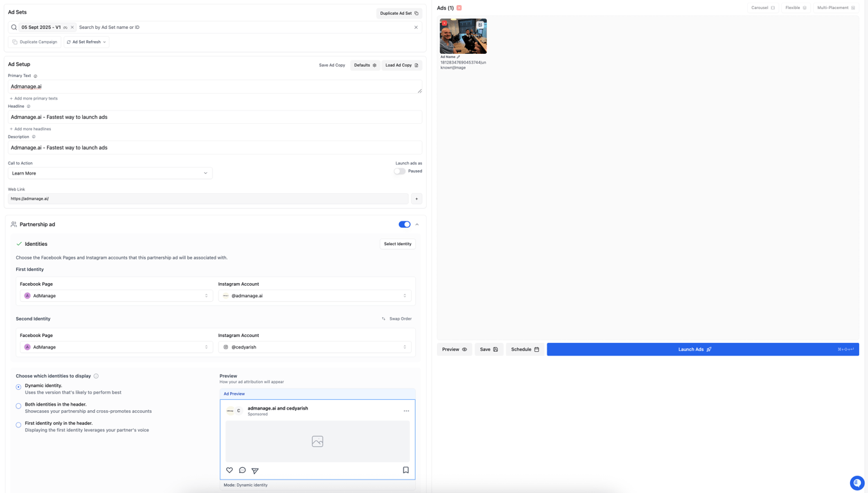Add more primary texts
The width and height of the screenshot is (868, 493).
(x=33, y=98)
